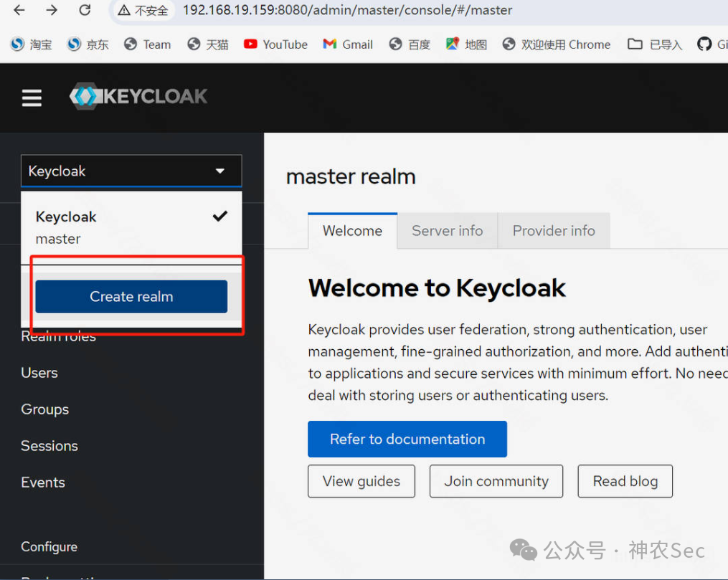Screen dimensions: 728x580
Task: Switch to the Server info tab
Action: pos(447,231)
